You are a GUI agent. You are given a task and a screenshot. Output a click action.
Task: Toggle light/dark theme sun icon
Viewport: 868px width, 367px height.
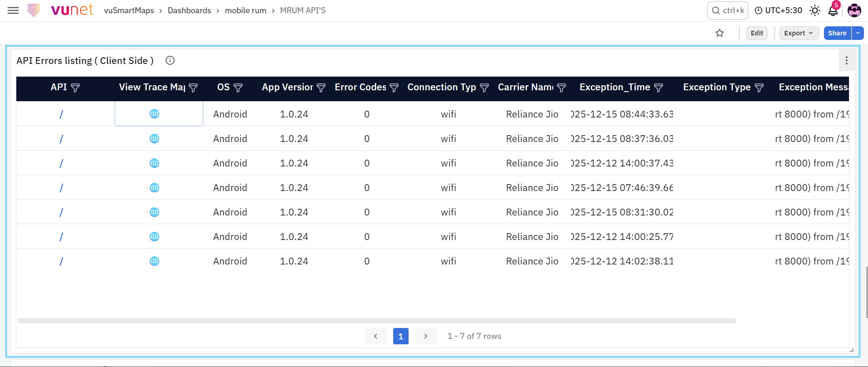(814, 10)
